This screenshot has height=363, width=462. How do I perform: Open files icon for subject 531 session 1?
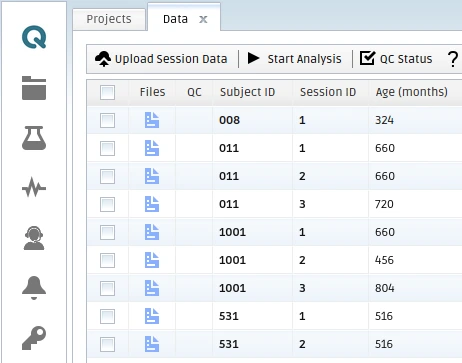[152, 316]
